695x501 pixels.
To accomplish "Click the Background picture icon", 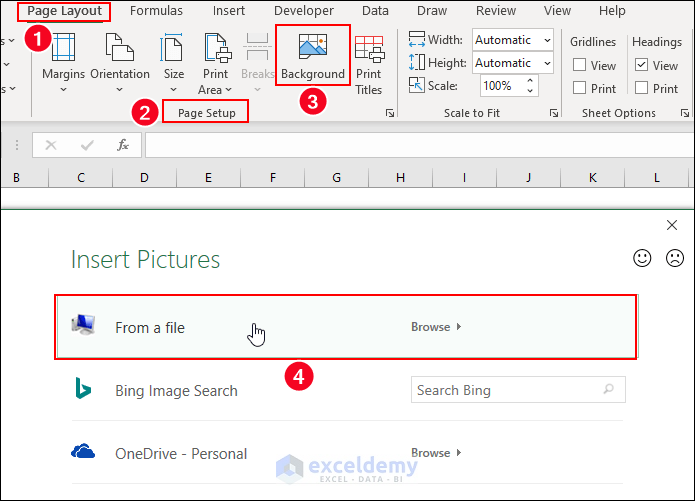I will pos(312,48).
